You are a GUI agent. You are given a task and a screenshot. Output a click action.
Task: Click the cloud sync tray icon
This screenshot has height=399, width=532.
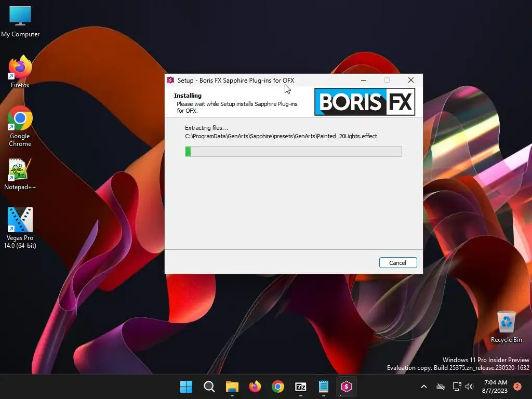[x=441, y=387]
